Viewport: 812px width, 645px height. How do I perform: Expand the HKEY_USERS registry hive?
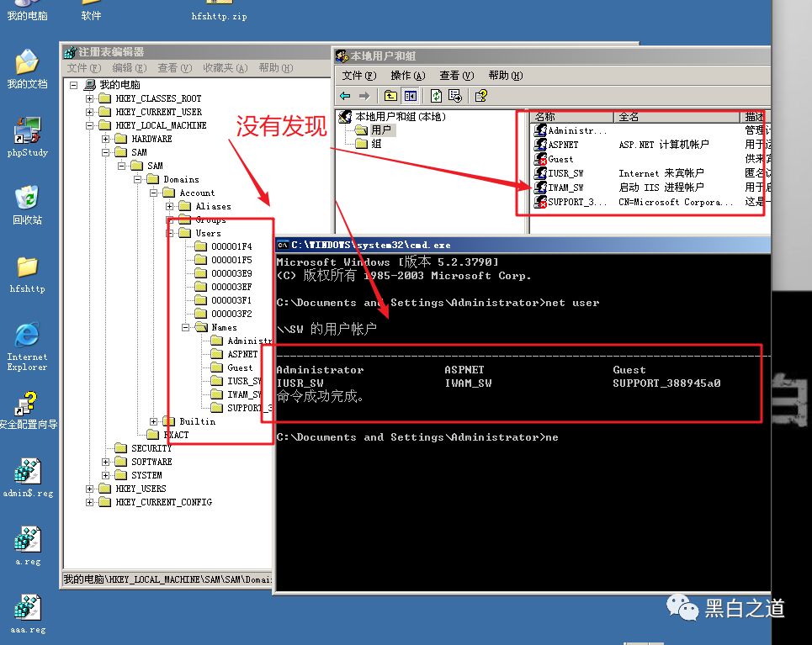click(x=90, y=489)
